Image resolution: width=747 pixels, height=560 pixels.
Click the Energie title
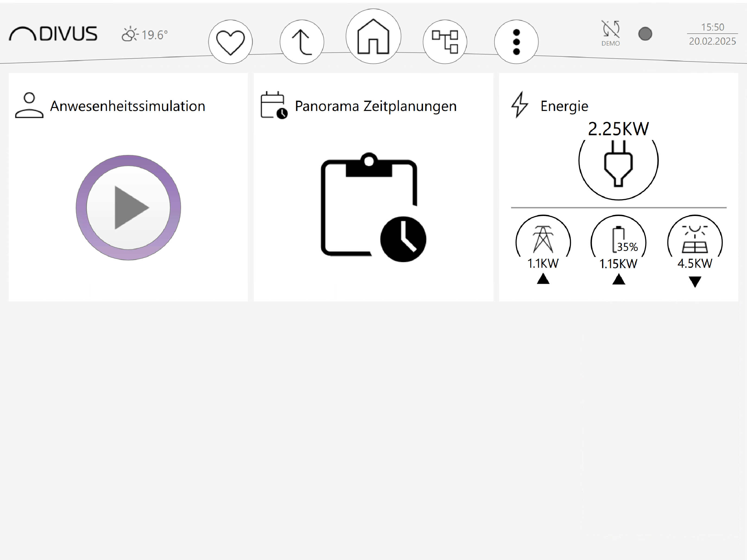click(564, 106)
